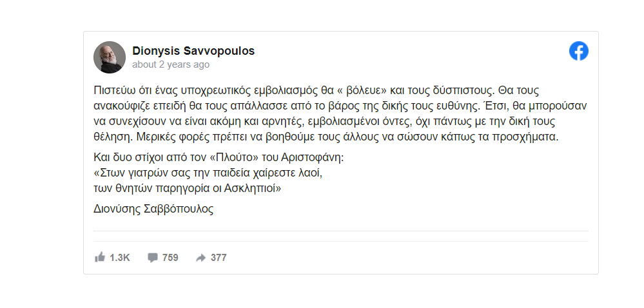
Task: Click the Facebook logo icon
Action: click(x=578, y=51)
